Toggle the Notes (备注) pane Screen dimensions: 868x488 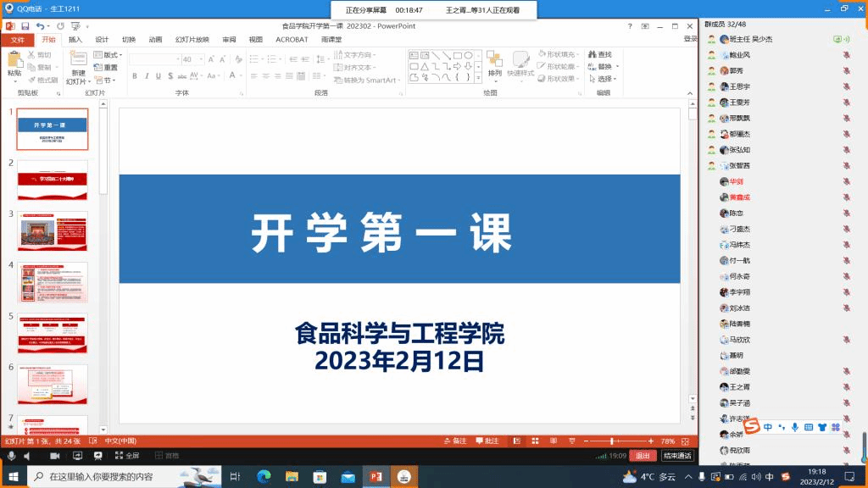tap(456, 441)
